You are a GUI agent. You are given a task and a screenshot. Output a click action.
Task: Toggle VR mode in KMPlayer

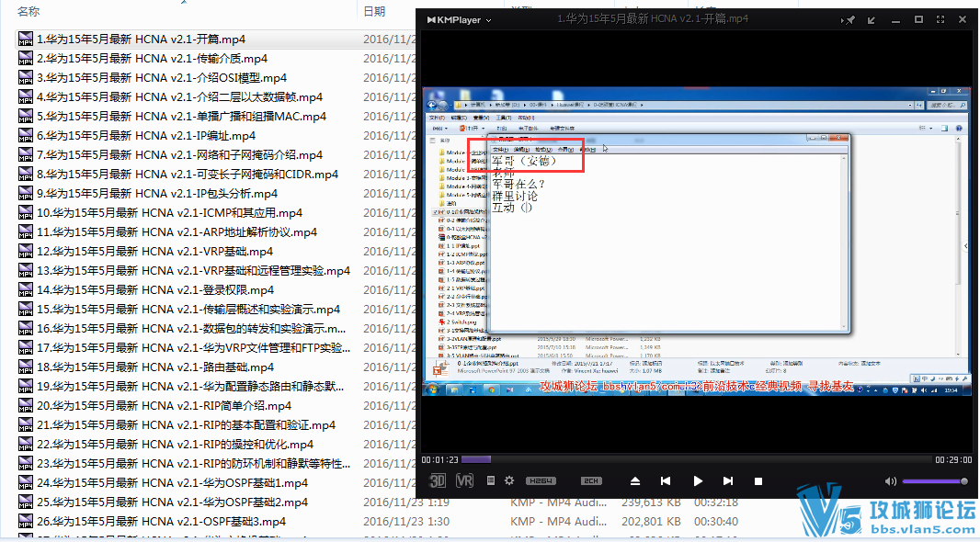(464, 480)
